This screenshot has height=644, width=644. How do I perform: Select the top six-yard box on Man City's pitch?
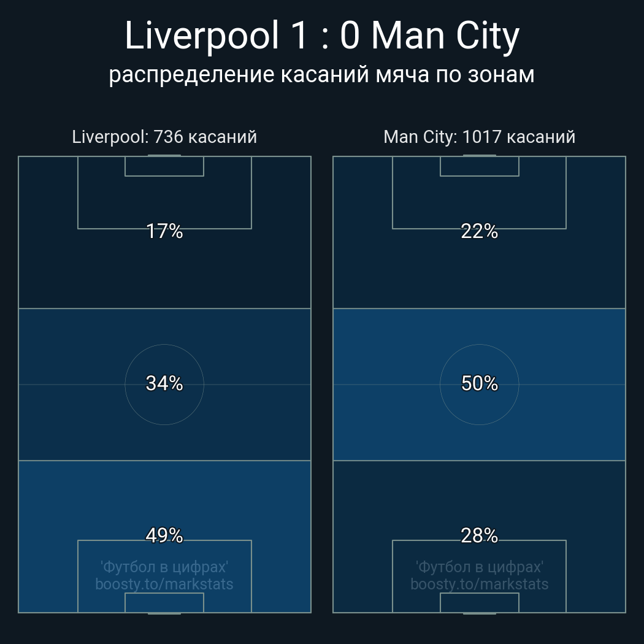pos(480,166)
